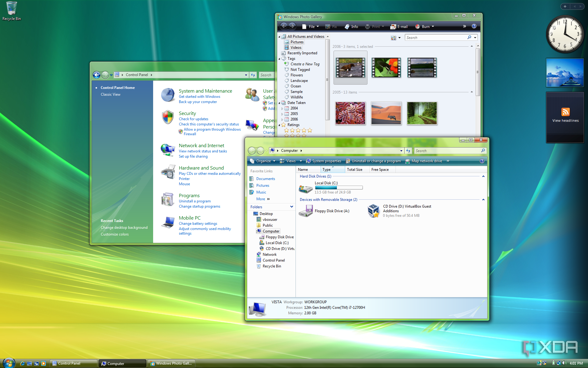Viewport: 588px width, 368px height.
Task: Click E-mail button in Photo Gallery toolbar
Action: coord(399,27)
